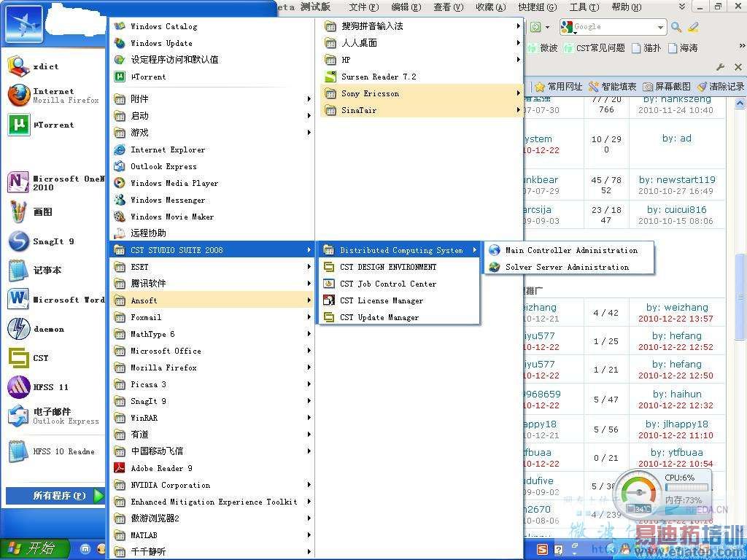Open the 猫扑 bookmark
The width and height of the screenshot is (747, 560).
point(646,47)
